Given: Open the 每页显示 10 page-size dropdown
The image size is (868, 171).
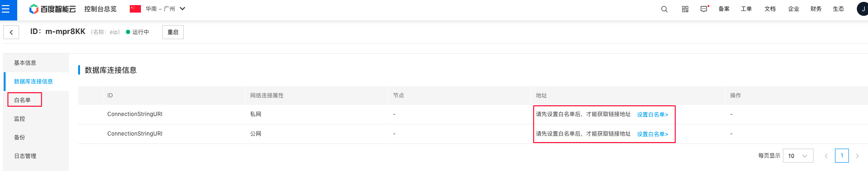Looking at the screenshot, I should pos(798,156).
